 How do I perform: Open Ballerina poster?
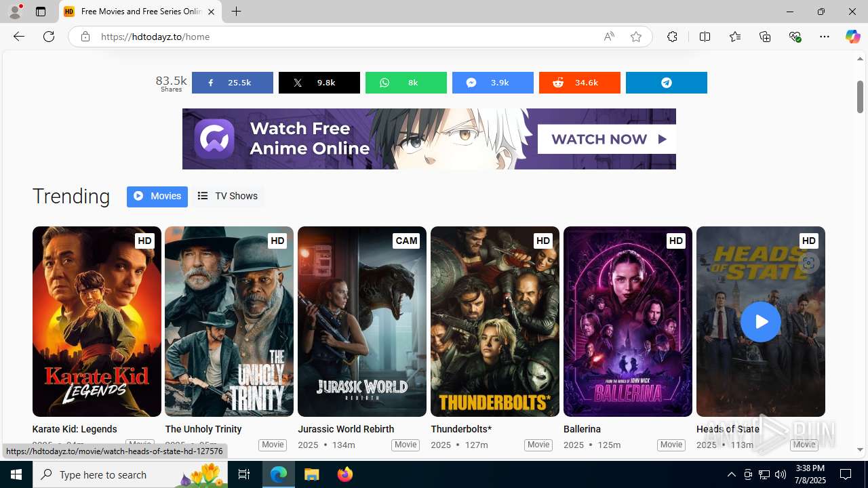coord(628,321)
